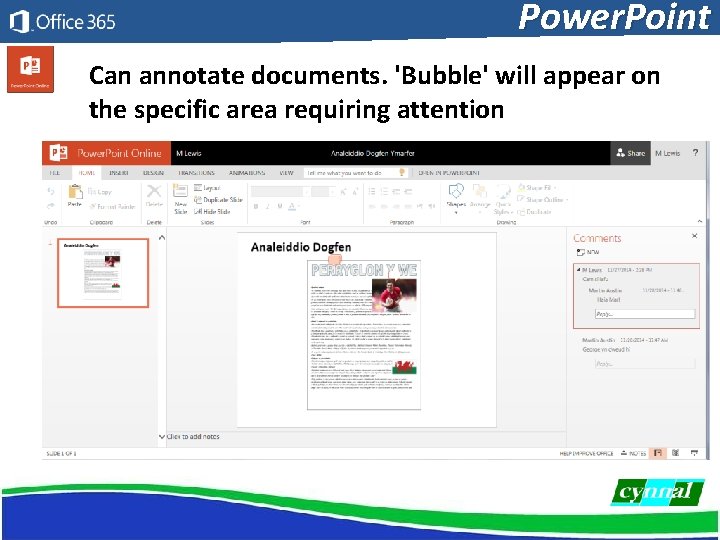The image size is (720, 540).
Task: Select the slide 1 thumbnail
Action: (x=103, y=273)
